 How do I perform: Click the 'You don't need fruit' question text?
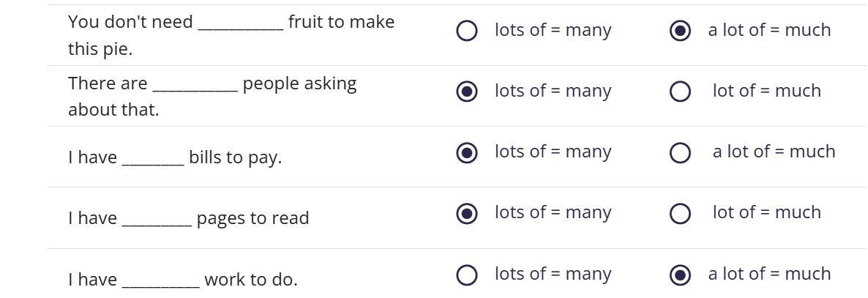pyautogui.click(x=231, y=35)
